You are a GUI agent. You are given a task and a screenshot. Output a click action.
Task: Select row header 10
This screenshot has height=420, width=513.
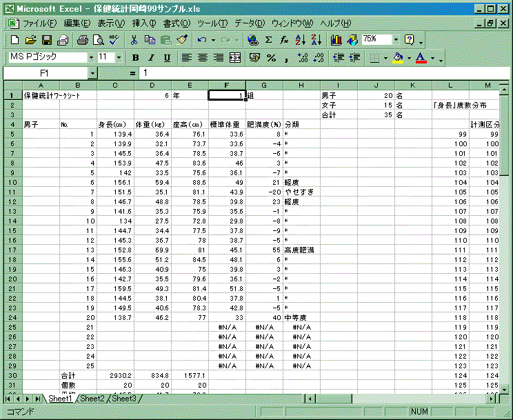[13, 182]
